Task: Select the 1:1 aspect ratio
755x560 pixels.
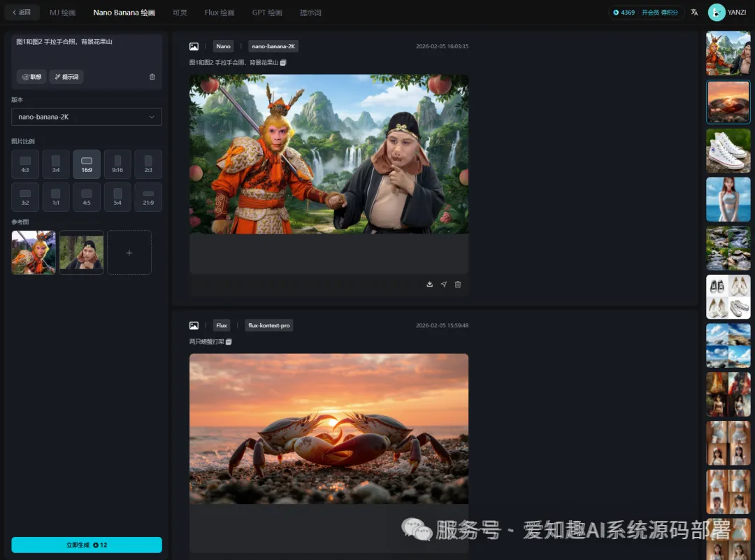Action: pyautogui.click(x=56, y=197)
